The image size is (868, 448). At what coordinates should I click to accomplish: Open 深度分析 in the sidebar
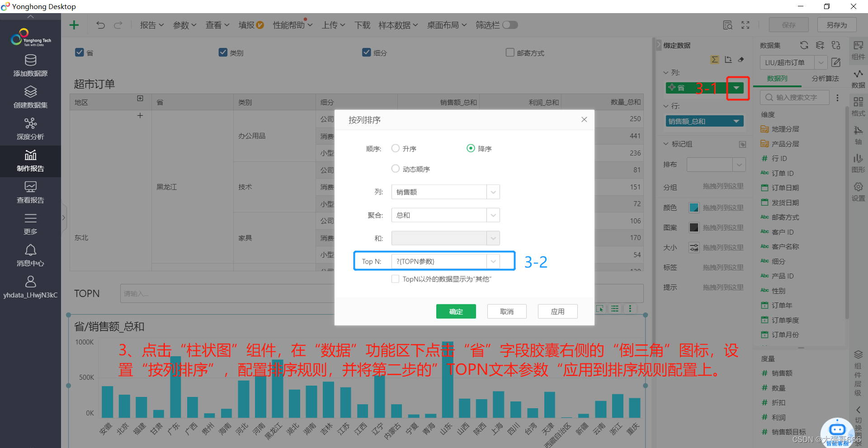(30, 129)
